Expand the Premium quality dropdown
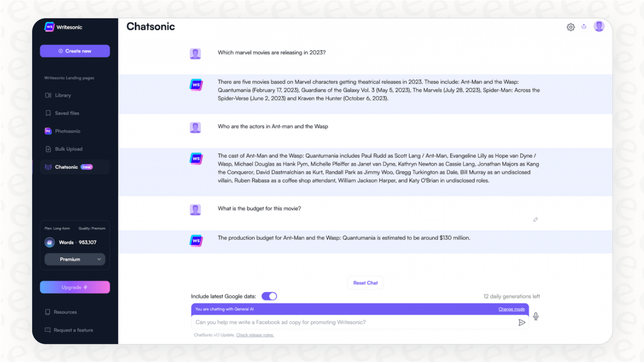 [x=75, y=259]
